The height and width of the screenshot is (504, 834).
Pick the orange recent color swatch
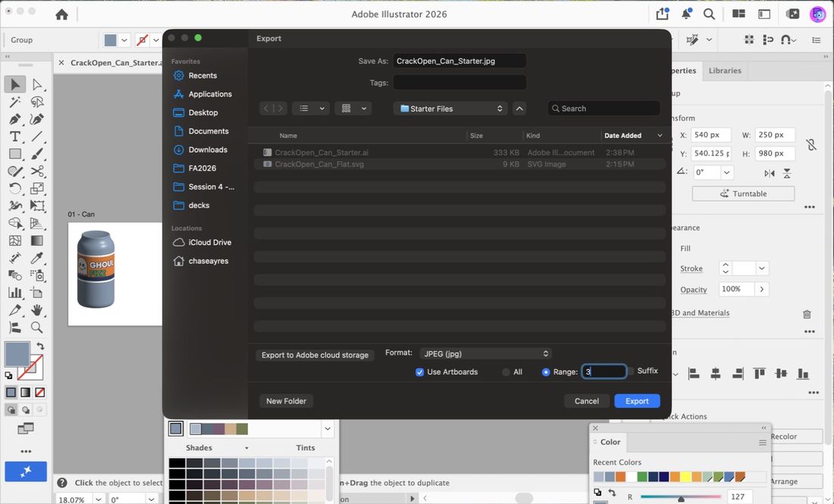point(620,477)
